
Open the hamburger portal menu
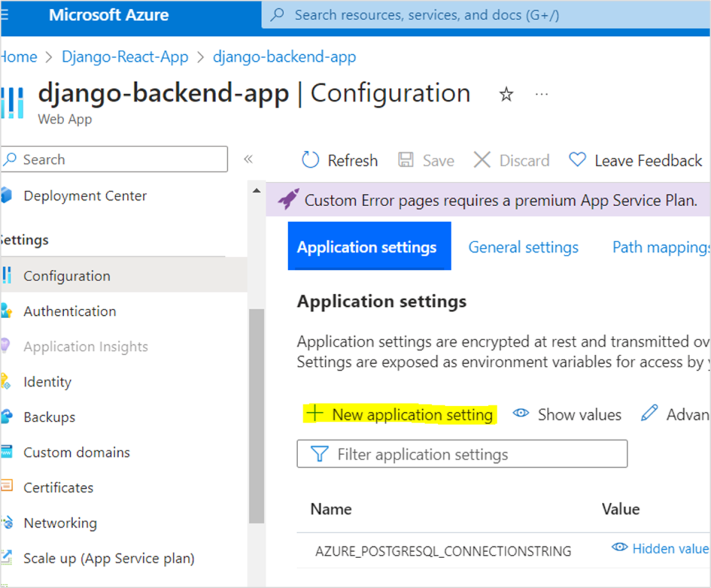pyautogui.click(x=4, y=15)
